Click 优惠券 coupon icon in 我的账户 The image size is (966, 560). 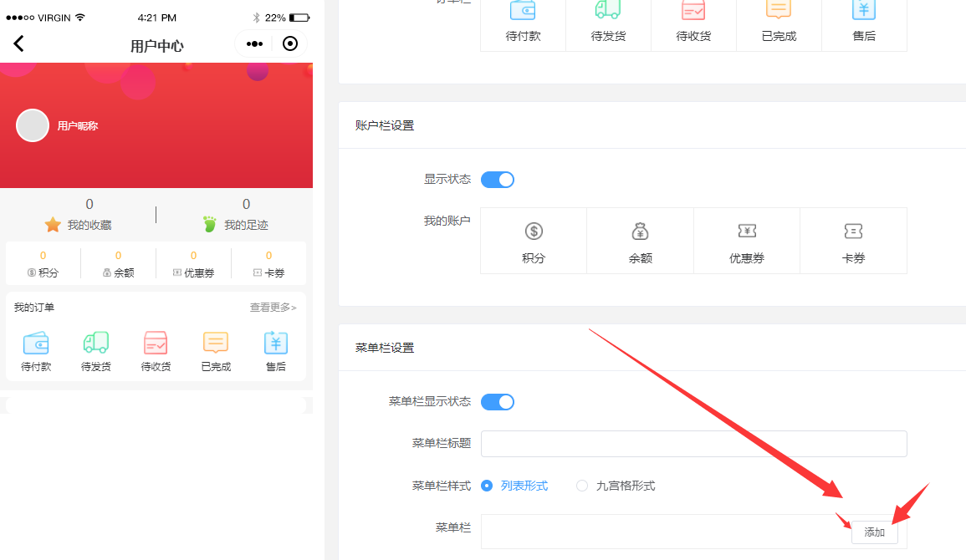(x=747, y=232)
